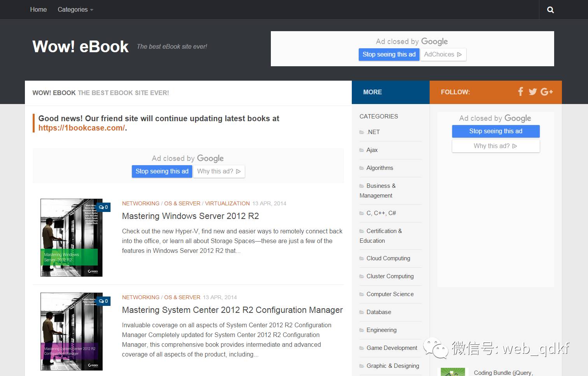Open the Google Plus follow icon
The width and height of the screenshot is (588, 376).
(x=546, y=92)
